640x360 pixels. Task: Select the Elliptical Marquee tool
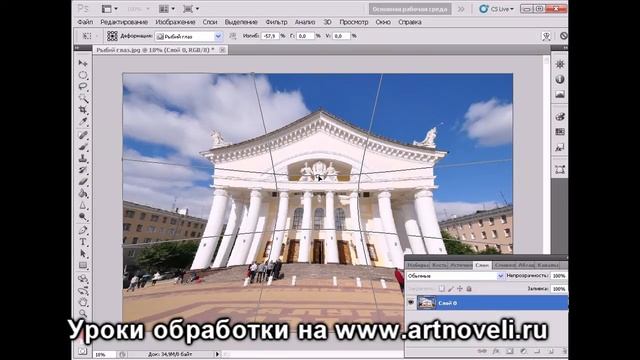[83, 75]
